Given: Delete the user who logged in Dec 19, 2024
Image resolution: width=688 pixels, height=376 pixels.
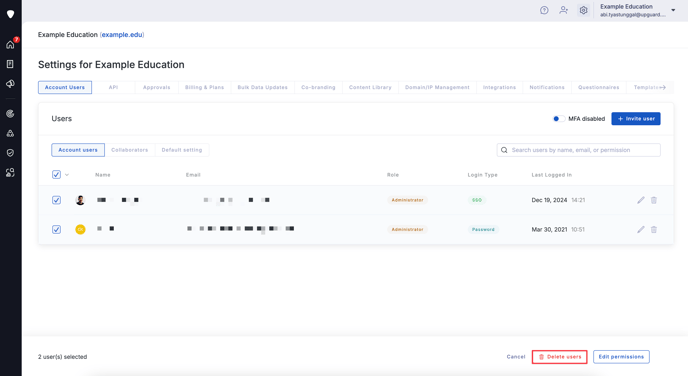Looking at the screenshot, I should click(654, 200).
